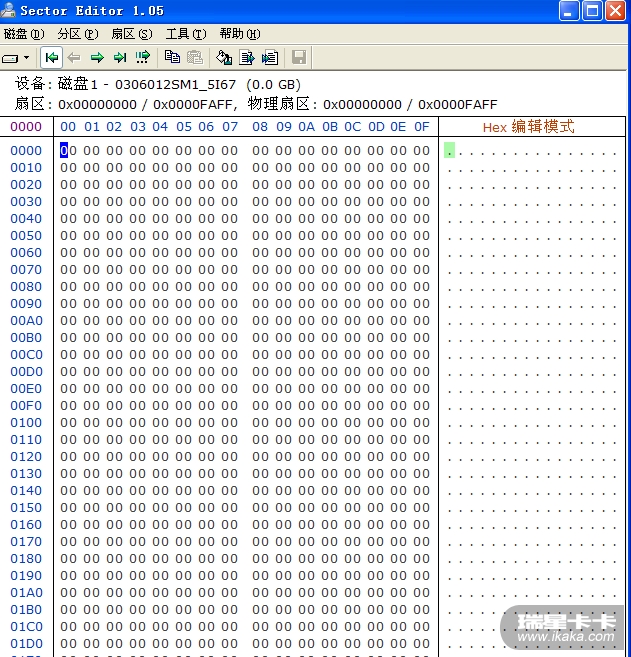Screen dimensions: 631x657
Task: Select the first hex byte at offset 0000
Action: pos(68,151)
